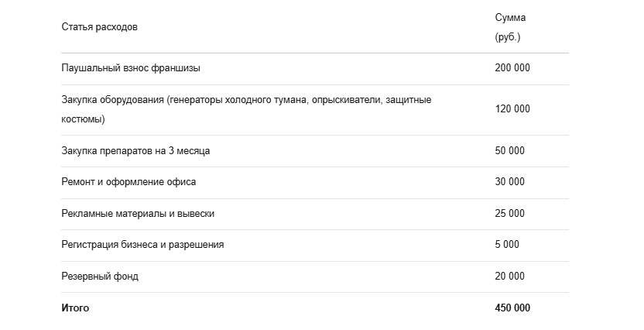Click the 20 000 amount value
The width and height of the screenshot is (644, 330).
(509, 277)
